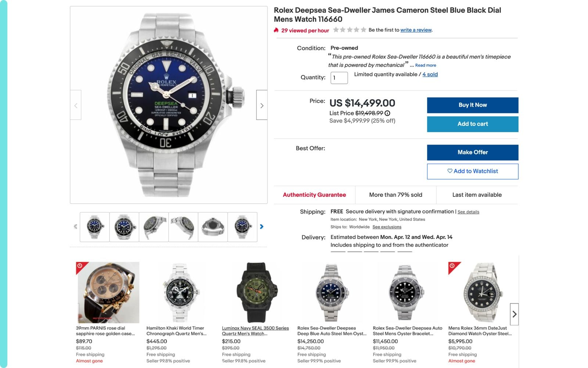Click the heart Add to Watchlist button

coord(472,171)
